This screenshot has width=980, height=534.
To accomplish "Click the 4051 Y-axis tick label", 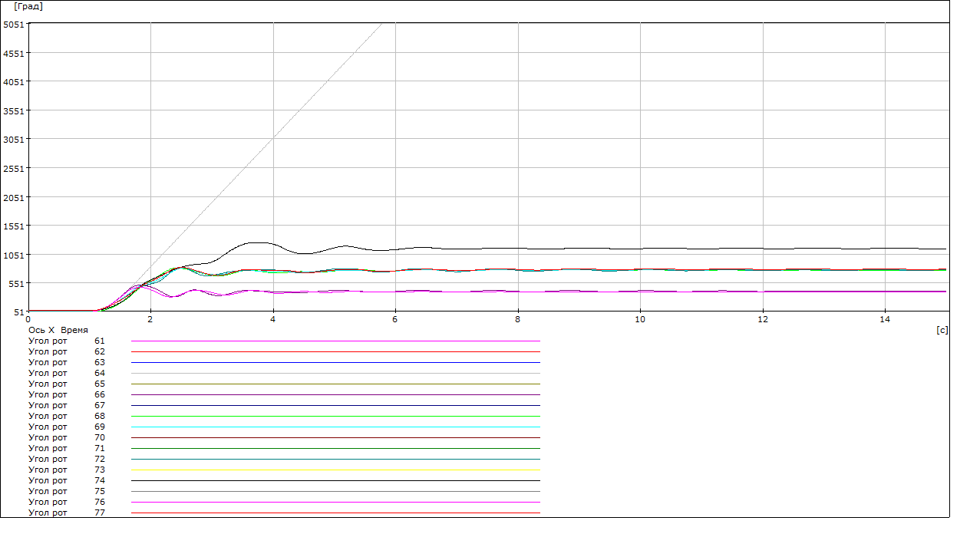I will (x=14, y=82).
